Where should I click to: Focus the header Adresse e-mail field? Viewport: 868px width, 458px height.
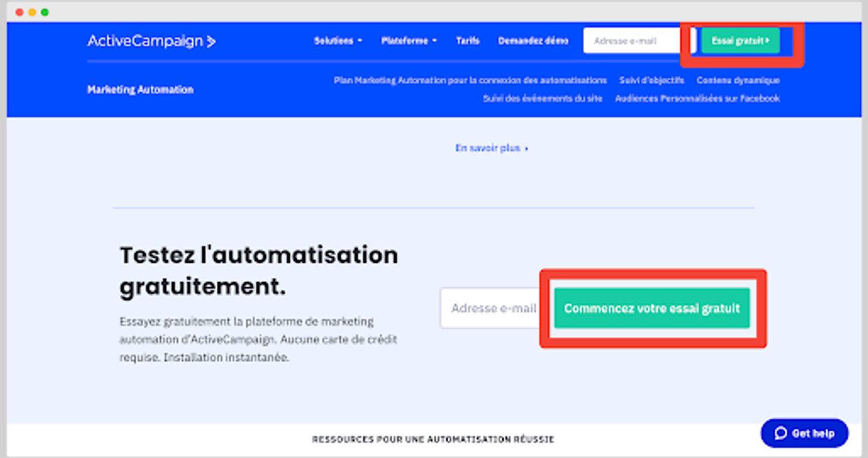pyautogui.click(x=631, y=41)
